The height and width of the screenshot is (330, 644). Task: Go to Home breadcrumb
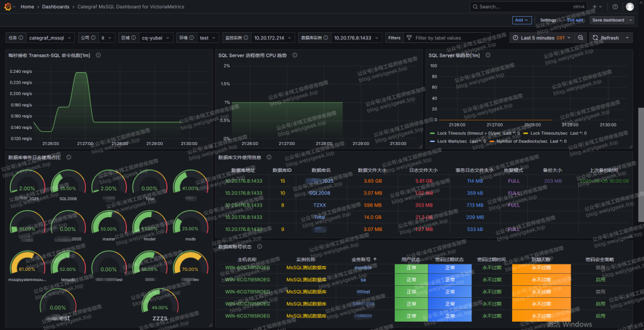click(27, 7)
